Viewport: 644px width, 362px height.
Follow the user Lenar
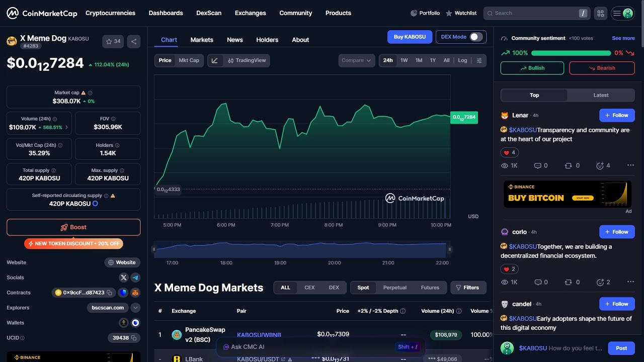[617, 115]
